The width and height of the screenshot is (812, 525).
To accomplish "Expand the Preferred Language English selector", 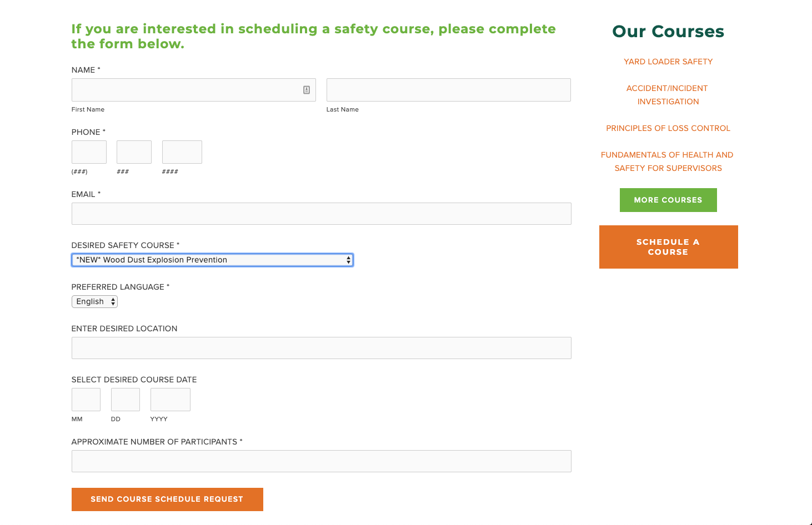I will pyautogui.click(x=94, y=301).
